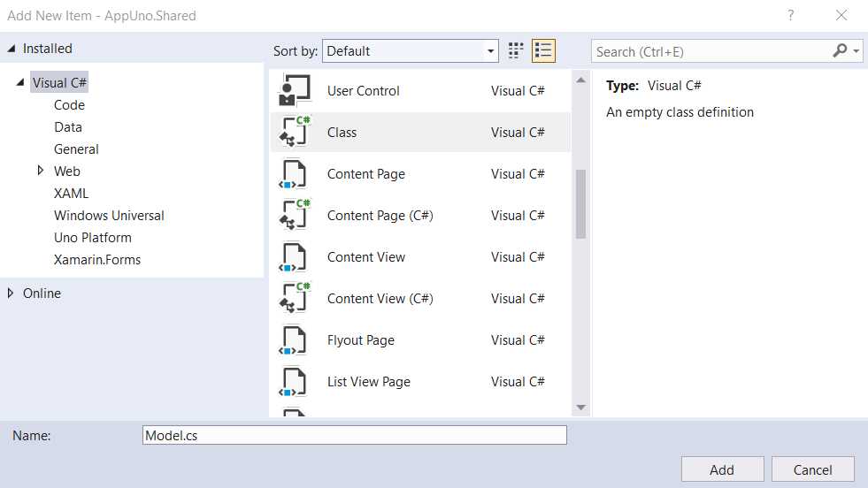
Task: Select the Installed label
Action: click(48, 49)
